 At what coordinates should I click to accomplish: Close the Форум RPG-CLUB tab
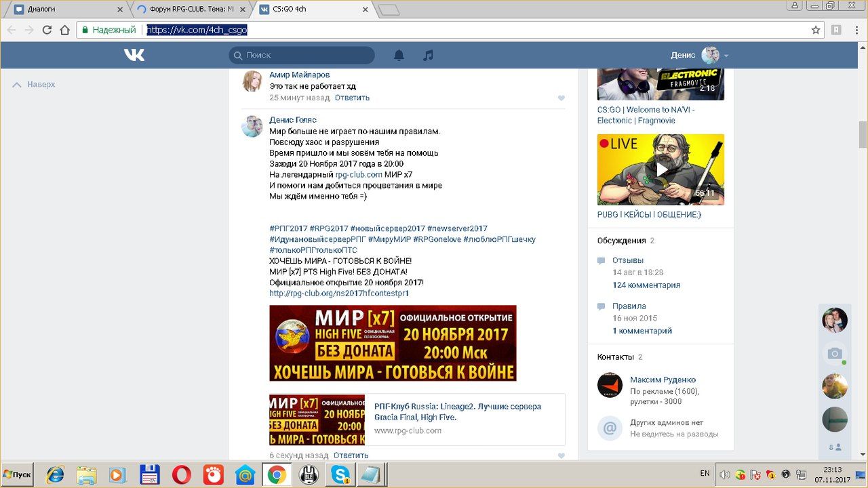click(243, 9)
